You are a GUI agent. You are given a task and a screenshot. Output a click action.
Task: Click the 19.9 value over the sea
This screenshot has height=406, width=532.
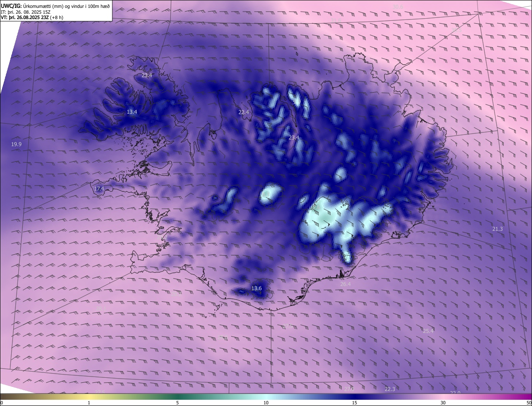click(16, 144)
